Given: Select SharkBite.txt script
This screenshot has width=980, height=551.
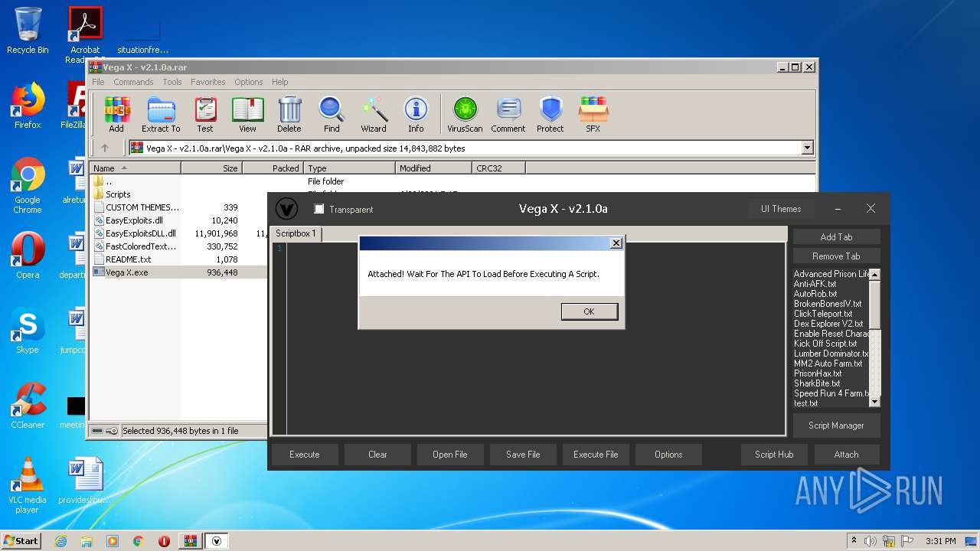Looking at the screenshot, I should 817,383.
